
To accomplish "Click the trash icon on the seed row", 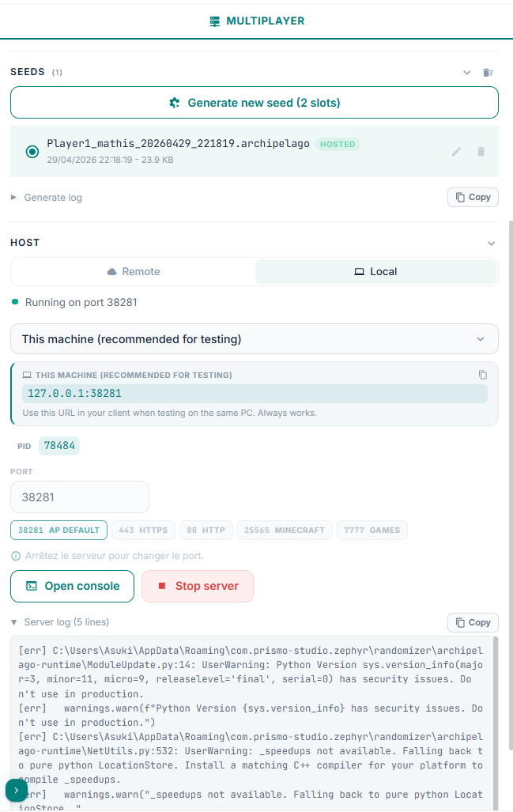I will tap(481, 152).
